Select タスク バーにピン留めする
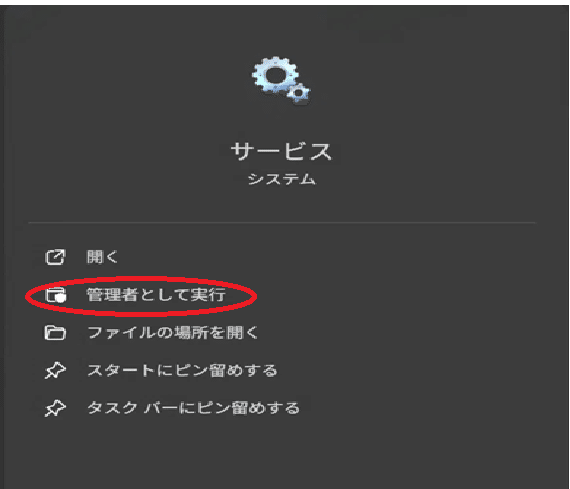Screen dimensions: 570x489 [193, 408]
